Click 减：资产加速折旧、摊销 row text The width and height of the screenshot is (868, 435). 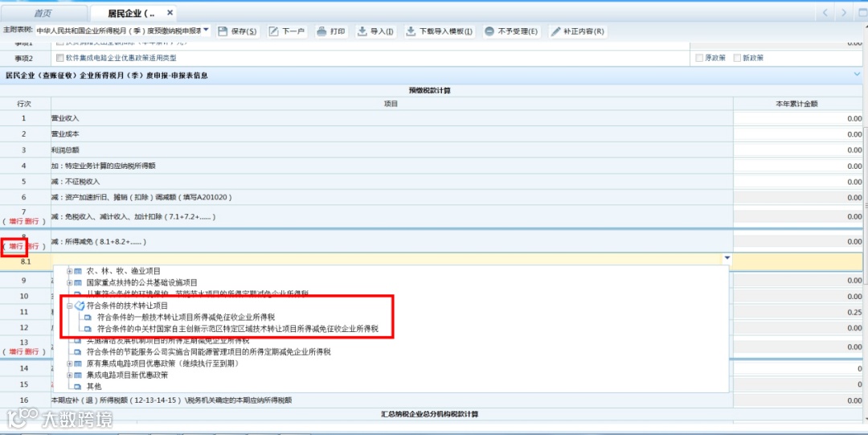[x=141, y=197]
